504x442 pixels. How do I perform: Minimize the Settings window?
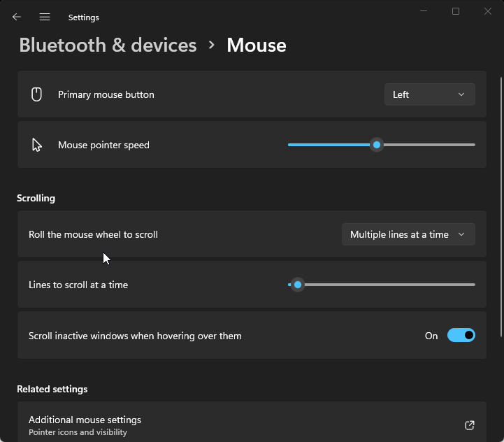coord(424,11)
